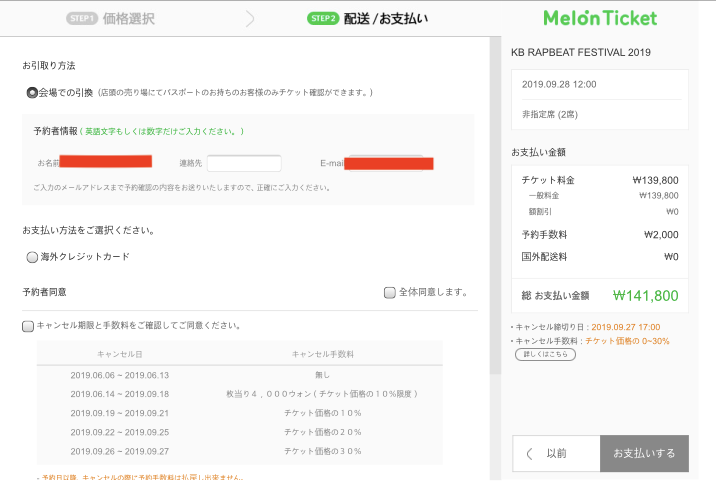Click the STEP2 green badge
Viewport: 716px width, 487px height.
point(323,18)
